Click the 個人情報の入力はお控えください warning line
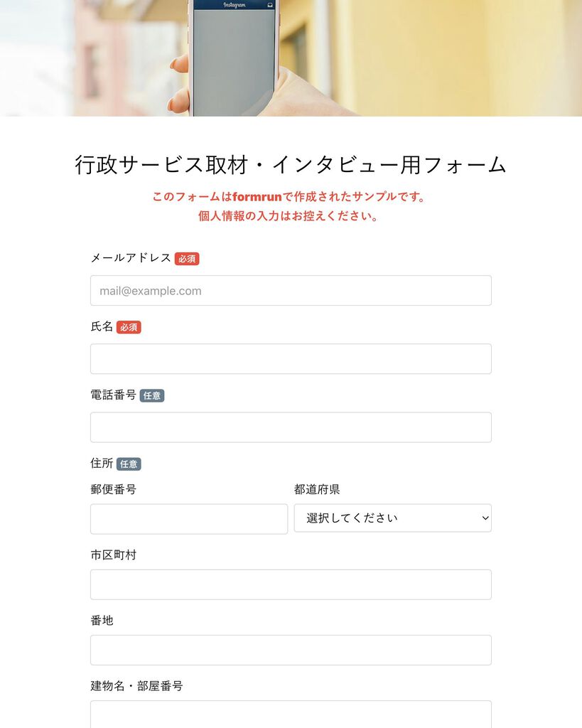582x728 pixels. [x=289, y=216]
